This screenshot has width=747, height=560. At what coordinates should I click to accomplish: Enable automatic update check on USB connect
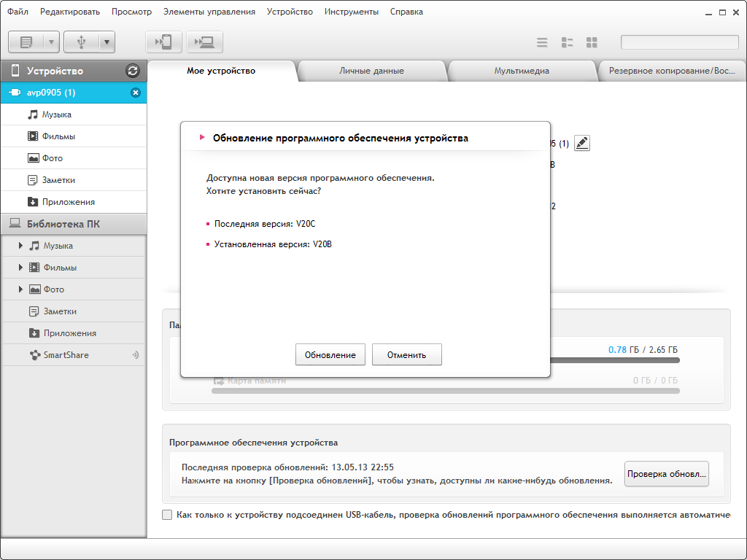[x=168, y=515]
